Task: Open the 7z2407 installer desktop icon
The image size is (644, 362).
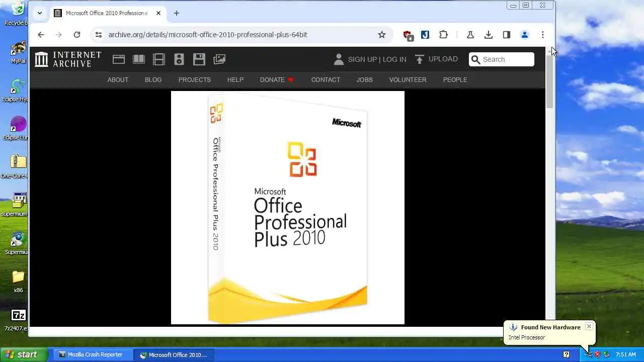Action: 17,320
